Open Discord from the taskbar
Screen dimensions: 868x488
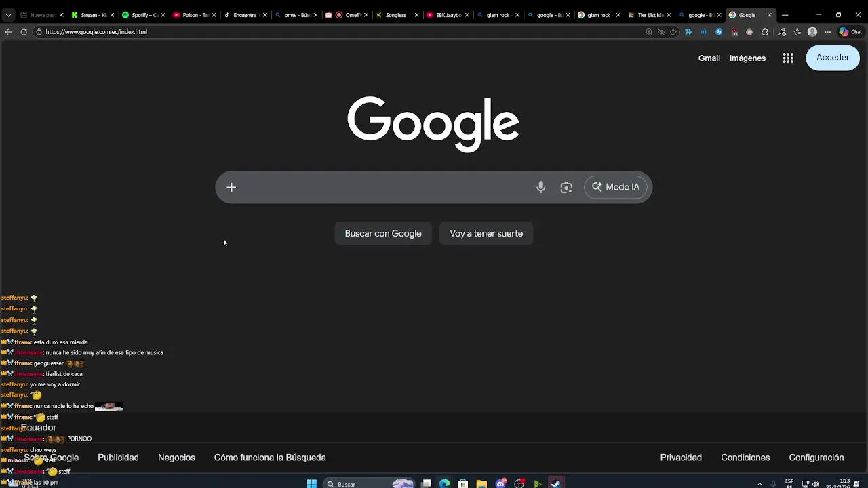point(500,484)
